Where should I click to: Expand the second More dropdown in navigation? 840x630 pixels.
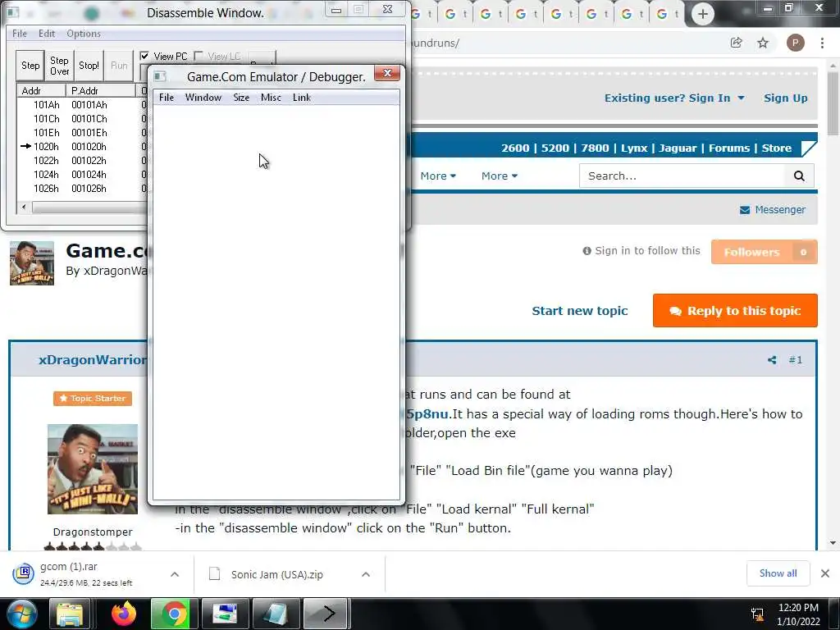499,176
